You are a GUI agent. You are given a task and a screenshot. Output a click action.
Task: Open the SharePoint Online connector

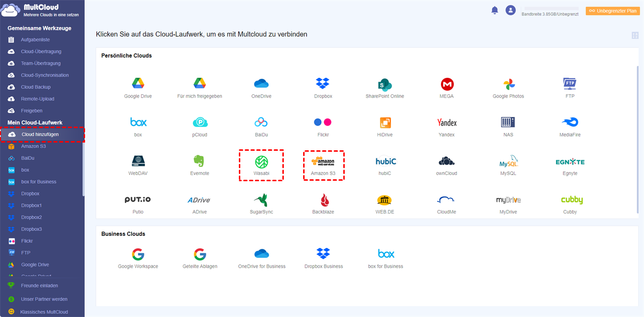coord(384,84)
